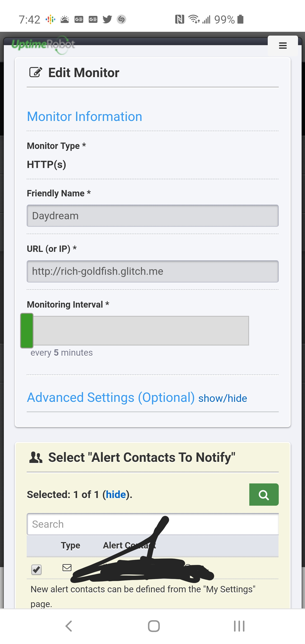Tap the email envelope type icon
The image size is (305, 644).
(x=67, y=568)
